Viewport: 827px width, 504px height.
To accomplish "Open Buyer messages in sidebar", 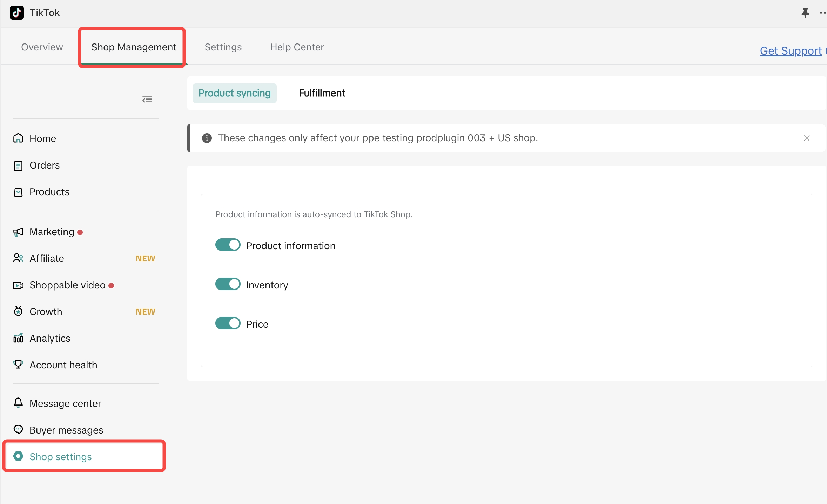I will tap(66, 430).
